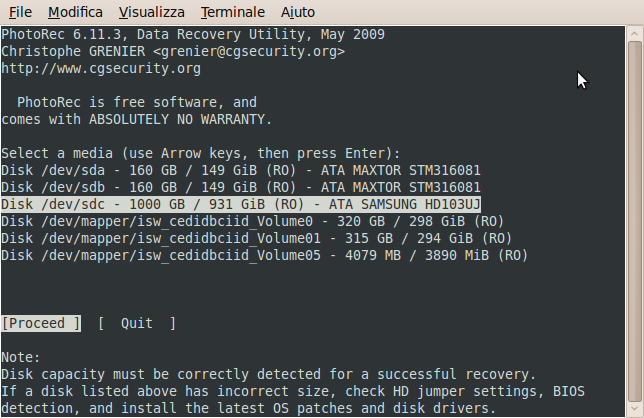
Task: Open the Terminale menu
Action: [232, 12]
